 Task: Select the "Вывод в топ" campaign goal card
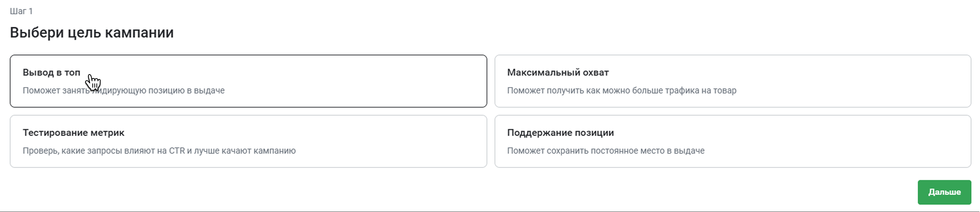pyautogui.click(x=249, y=81)
